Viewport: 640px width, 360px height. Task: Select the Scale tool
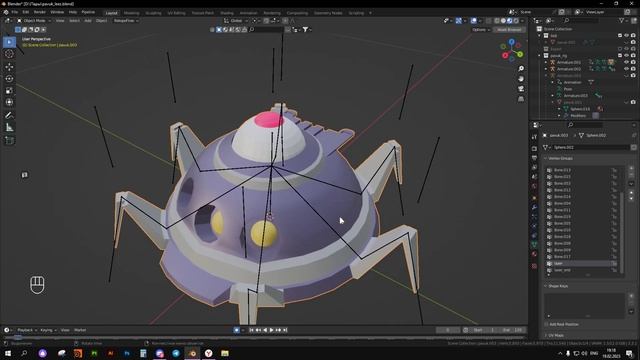click(x=9, y=90)
